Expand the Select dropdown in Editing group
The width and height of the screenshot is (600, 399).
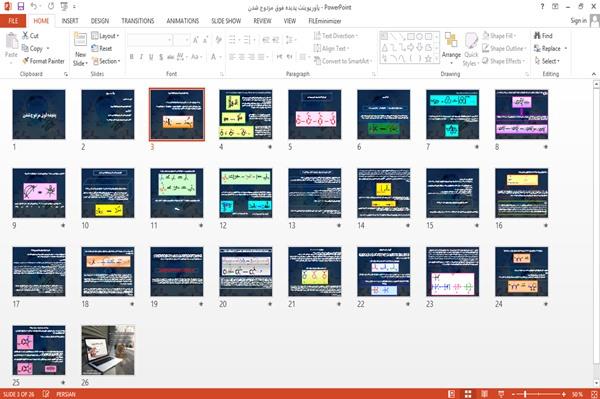pyautogui.click(x=547, y=61)
